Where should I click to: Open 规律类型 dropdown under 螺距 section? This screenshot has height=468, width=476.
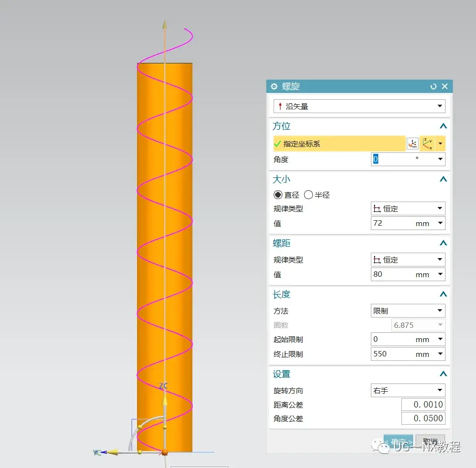point(408,260)
